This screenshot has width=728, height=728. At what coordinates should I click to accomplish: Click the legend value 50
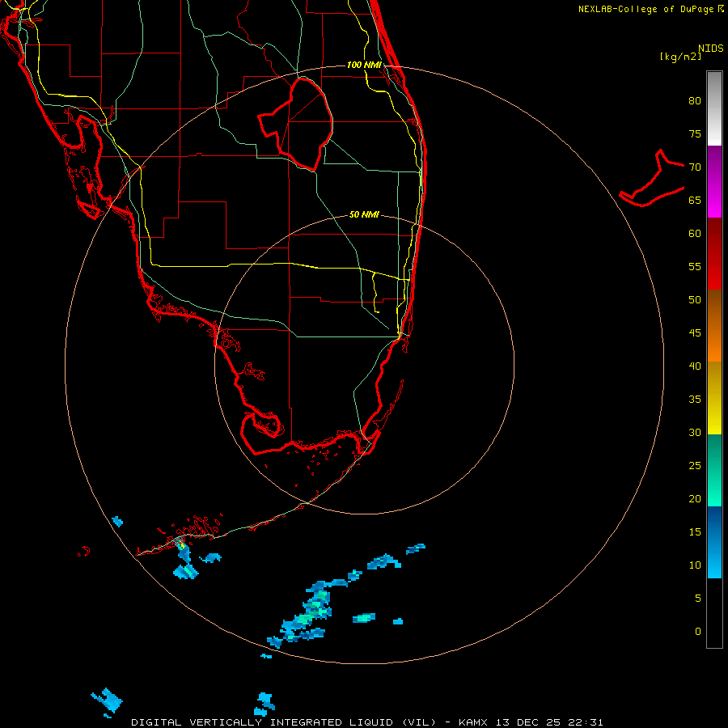tap(695, 300)
